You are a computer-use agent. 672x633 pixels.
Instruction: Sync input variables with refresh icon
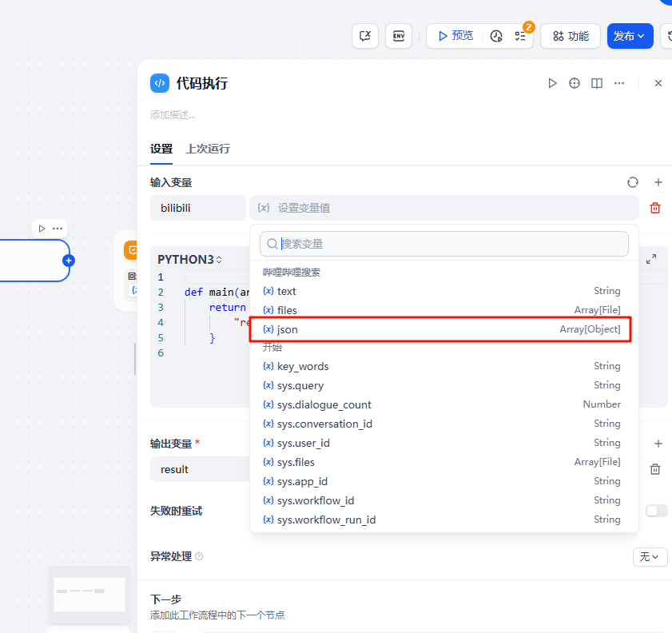point(633,182)
